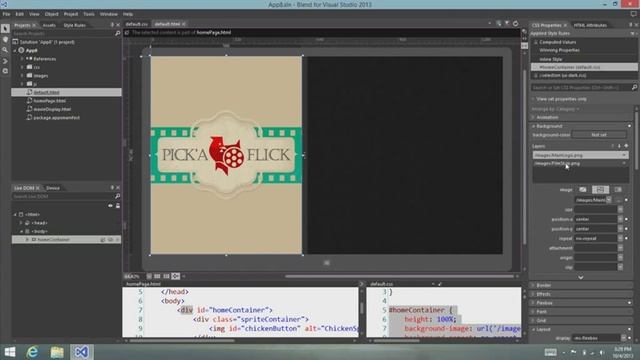Click first view layout icon beside zoom
This screenshot has height=360, width=640.
pos(149,276)
